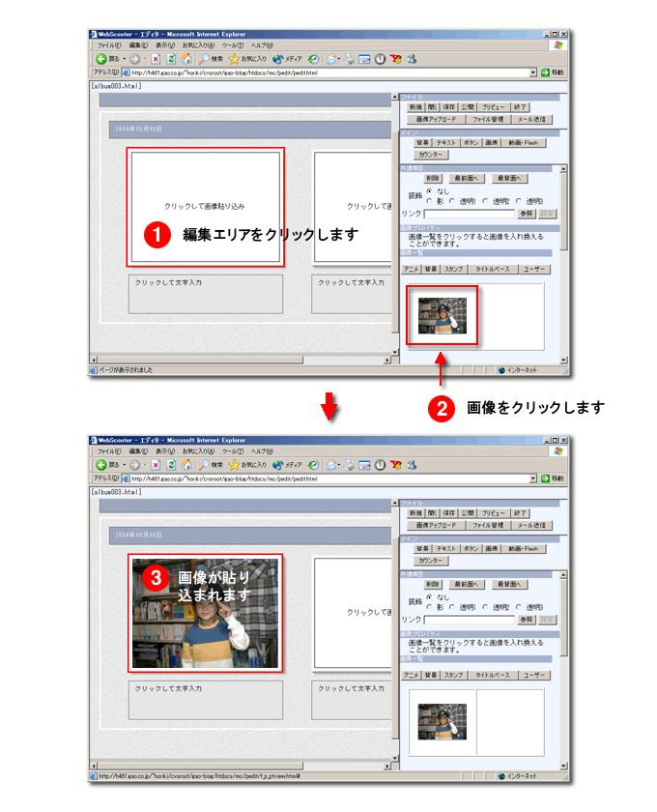Click the 最前面へ button in upper window
Image resolution: width=657 pixels, height=812 pixels.
coord(466,178)
